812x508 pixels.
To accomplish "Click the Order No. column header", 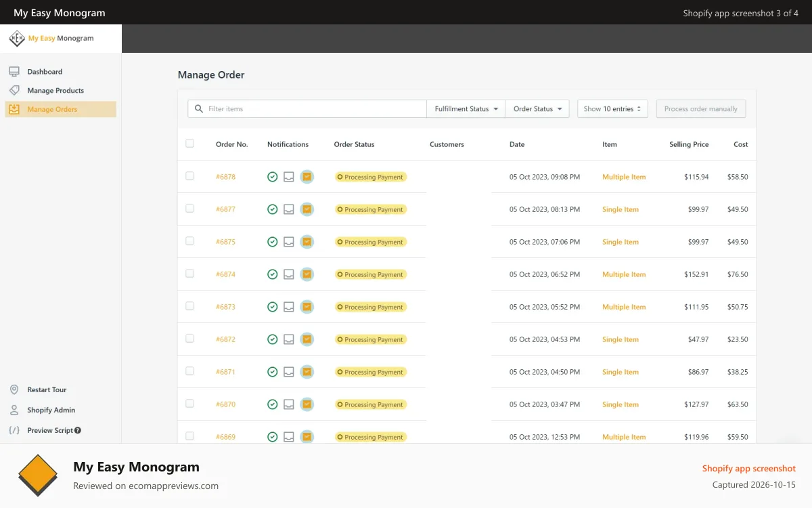I will tap(232, 144).
